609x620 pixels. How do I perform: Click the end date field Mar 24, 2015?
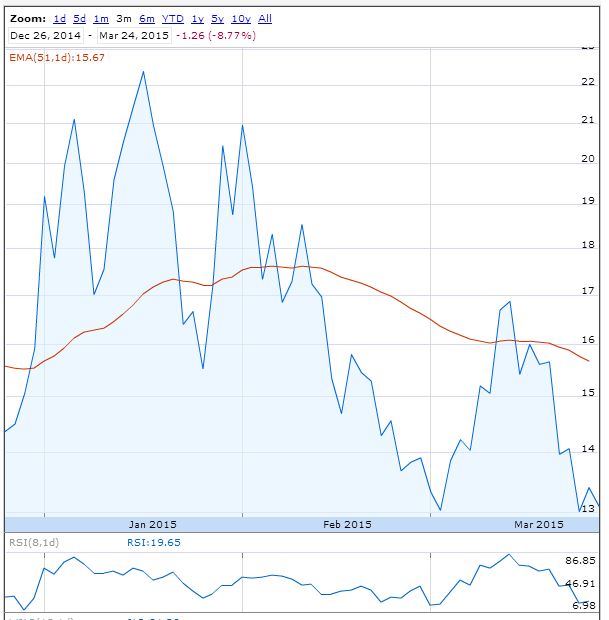point(135,35)
